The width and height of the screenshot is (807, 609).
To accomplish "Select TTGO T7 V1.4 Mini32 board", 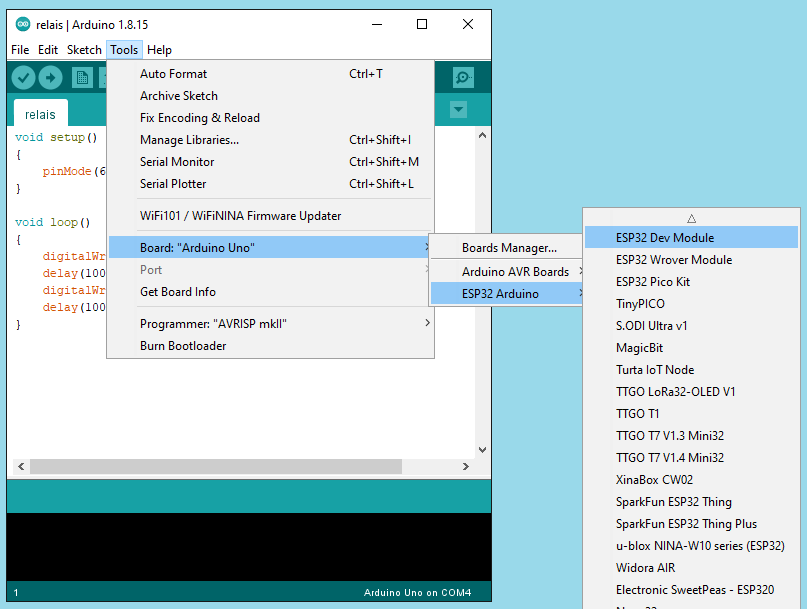I will (691, 458).
